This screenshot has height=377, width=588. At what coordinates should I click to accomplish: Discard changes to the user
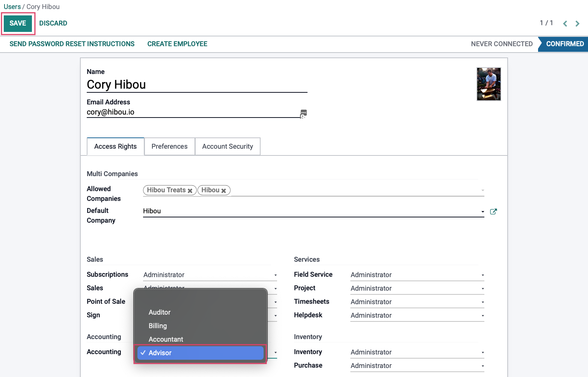click(x=53, y=23)
